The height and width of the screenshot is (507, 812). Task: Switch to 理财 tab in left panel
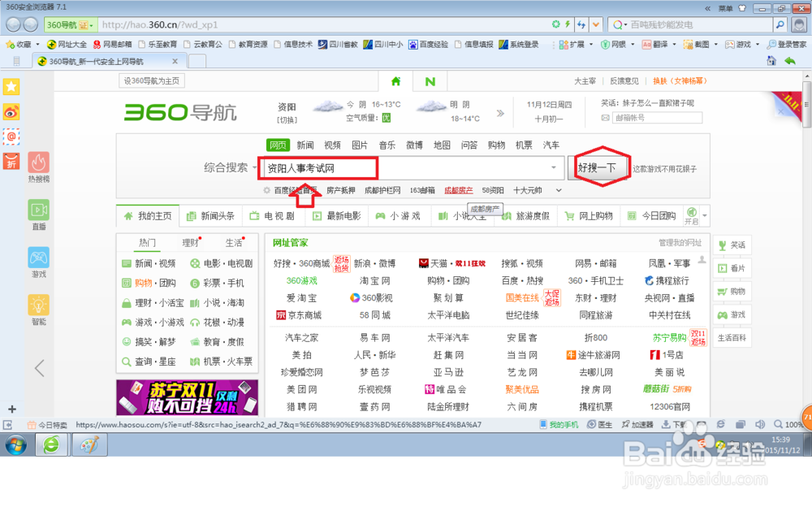click(190, 243)
